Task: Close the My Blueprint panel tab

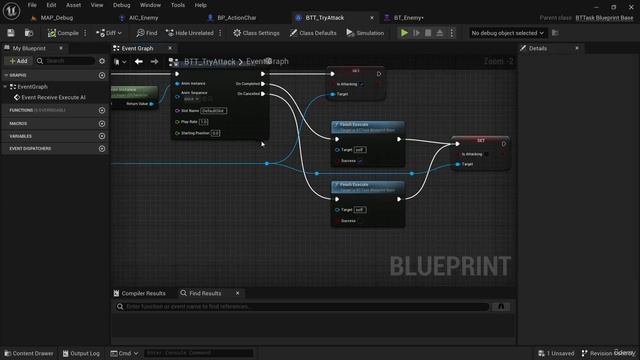Action: click(61, 48)
